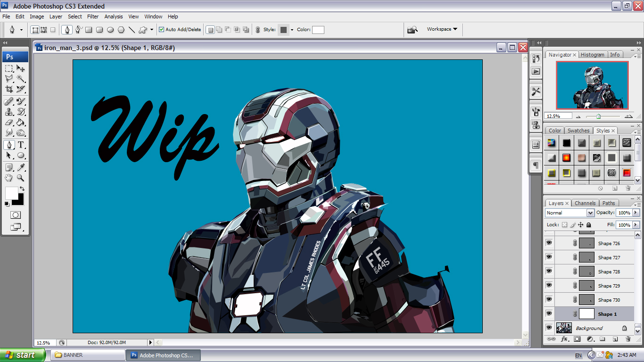644x362 pixels.
Task: Open the tool preset picker arrow
Action: coord(21,30)
